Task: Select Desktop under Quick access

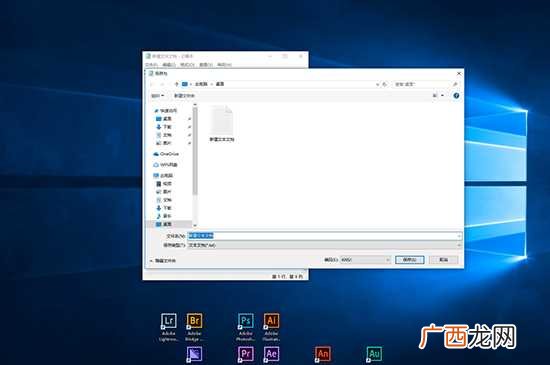Action: coord(164,119)
